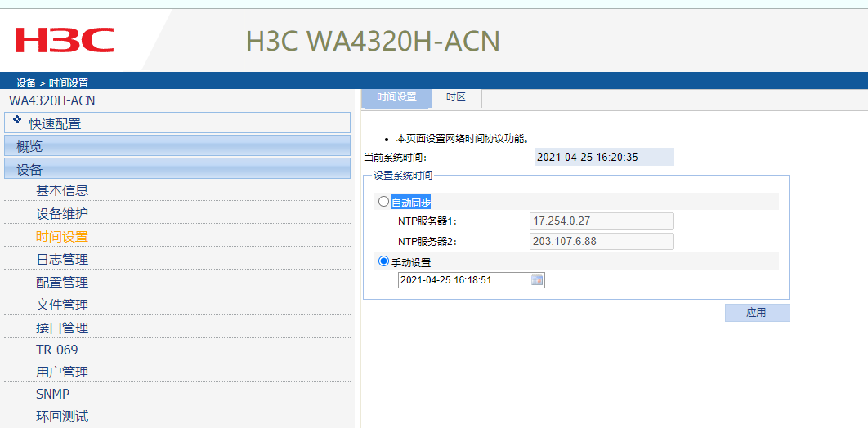Screen dimensions: 868x428
Task: Click the 应用 button
Action: tap(758, 313)
